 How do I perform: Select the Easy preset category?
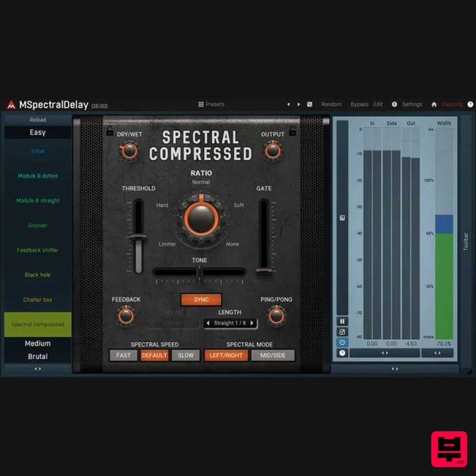37,132
